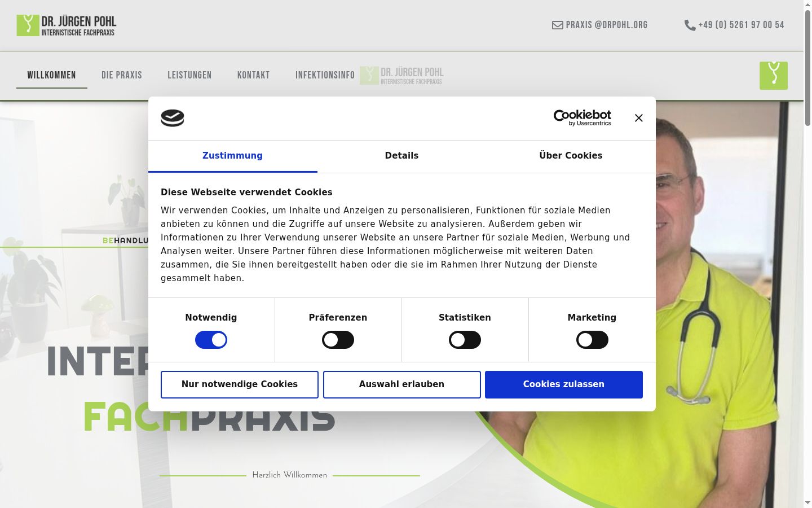Click the scrollbar up arrow
This screenshot has height=508, width=812.
pos(807,5)
